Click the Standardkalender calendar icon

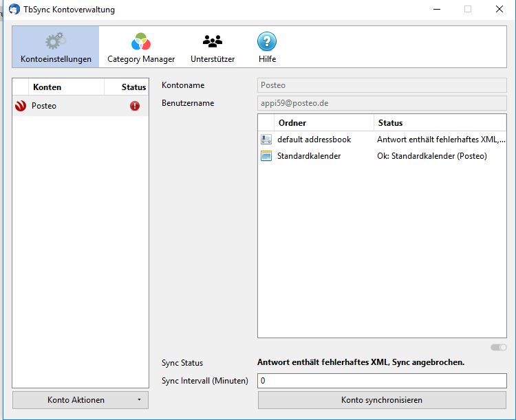[x=266, y=156]
